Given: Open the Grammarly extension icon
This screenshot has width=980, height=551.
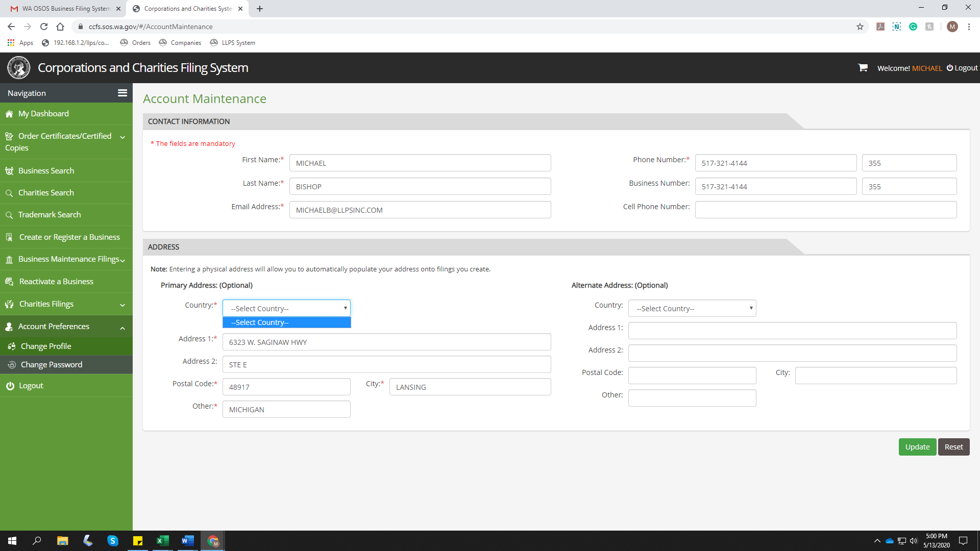Looking at the screenshot, I should coord(913,27).
